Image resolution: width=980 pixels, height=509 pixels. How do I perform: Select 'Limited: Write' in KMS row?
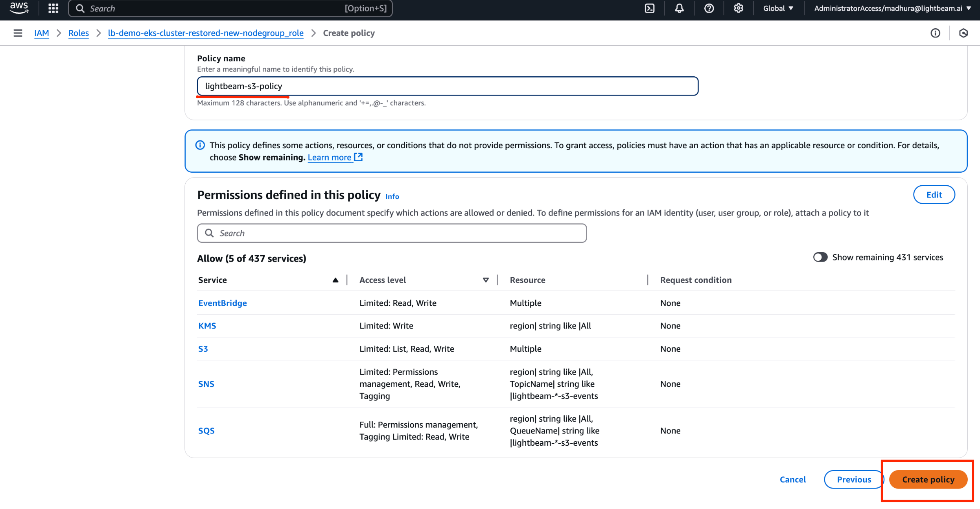tap(386, 326)
